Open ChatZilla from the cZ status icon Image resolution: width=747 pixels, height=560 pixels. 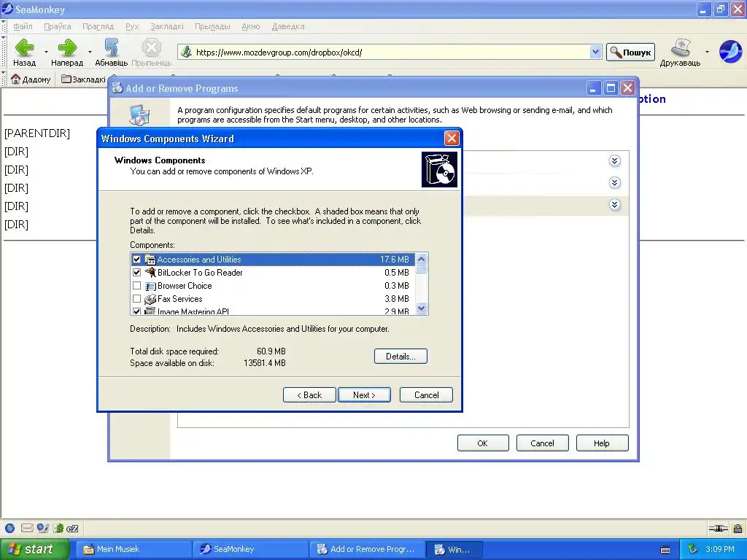(72, 529)
